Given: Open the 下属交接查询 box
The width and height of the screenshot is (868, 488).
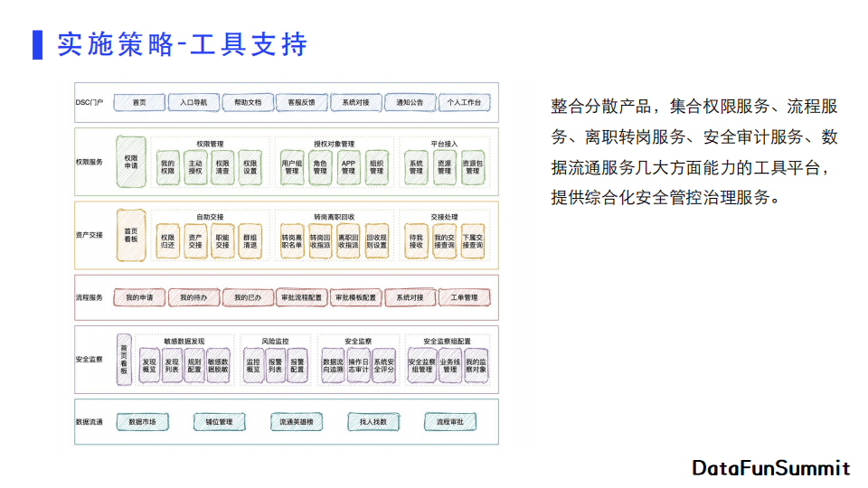Looking at the screenshot, I should click(x=473, y=241).
